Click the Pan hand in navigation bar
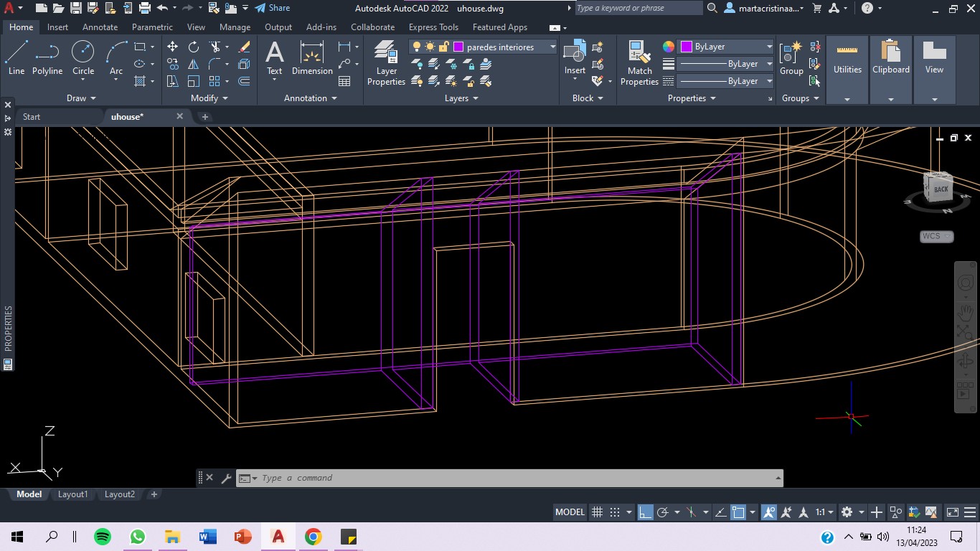 click(x=966, y=311)
